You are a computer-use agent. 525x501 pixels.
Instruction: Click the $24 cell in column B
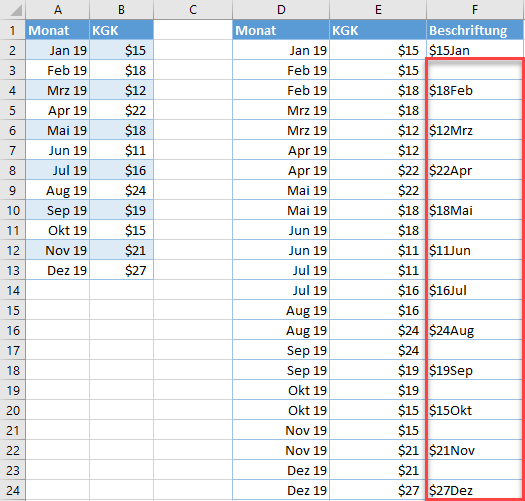pyautogui.click(x=121, y=190)
